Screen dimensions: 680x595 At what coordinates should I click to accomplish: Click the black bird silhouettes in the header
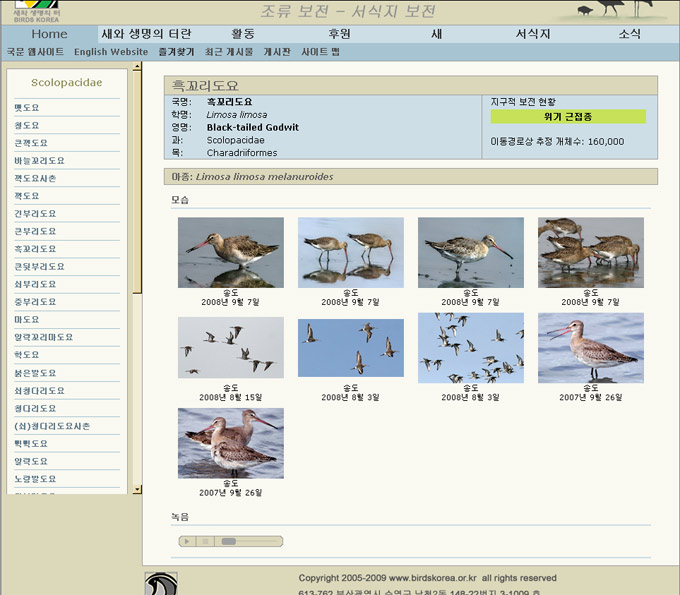pos(614,10)
